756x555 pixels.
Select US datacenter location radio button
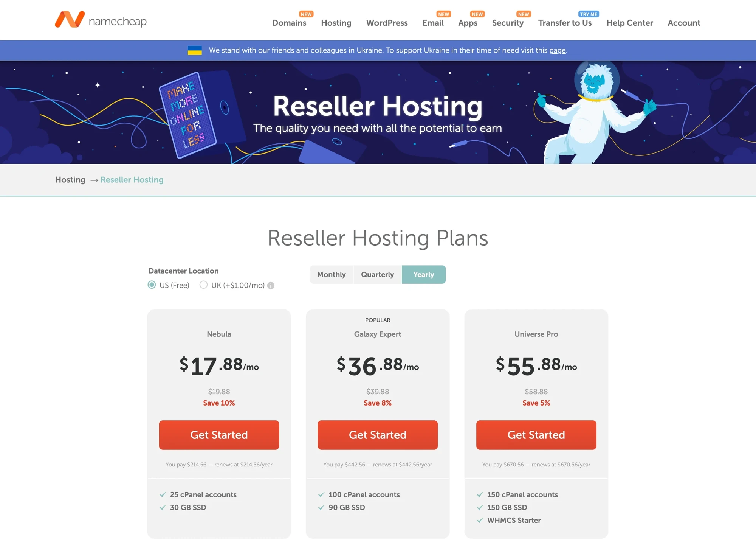point(151,285)
